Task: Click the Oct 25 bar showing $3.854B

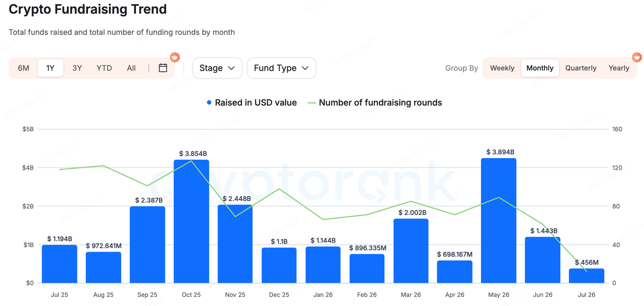Action: point(191,221)
